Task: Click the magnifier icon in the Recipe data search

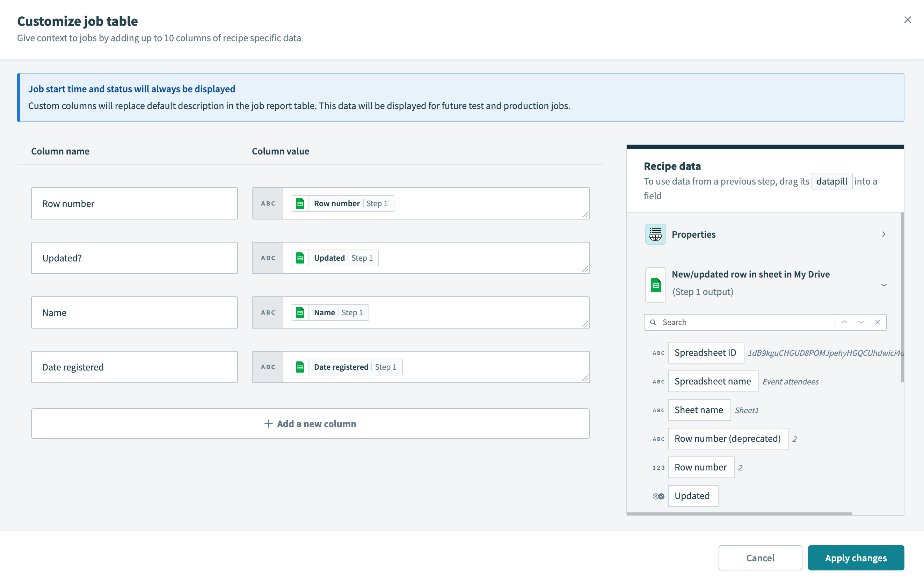Action: (x=653, y=322)
